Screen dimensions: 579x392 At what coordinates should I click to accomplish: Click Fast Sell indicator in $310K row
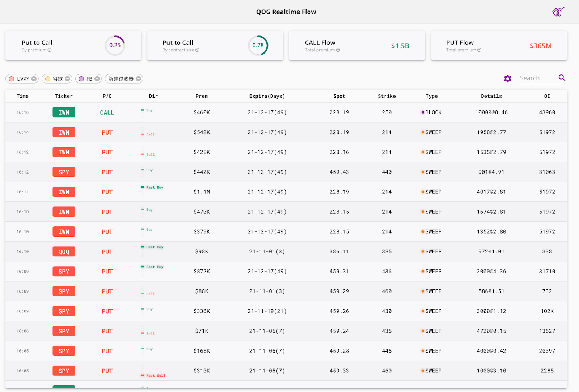[x=153, y=376]
